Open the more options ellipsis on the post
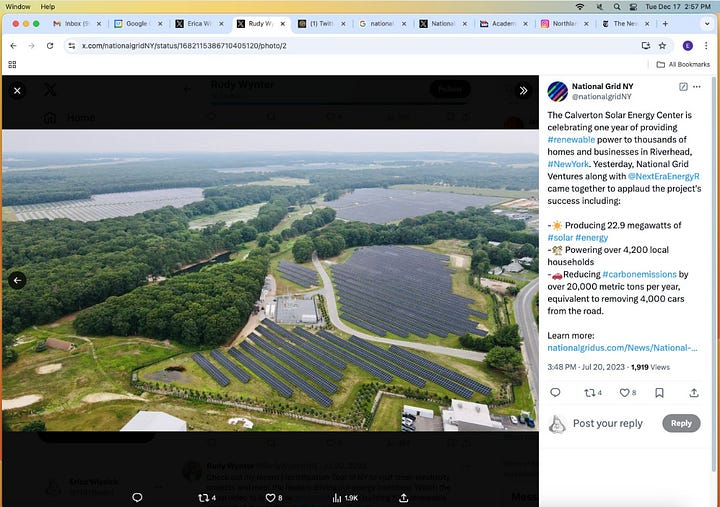This screenshot has height=507, width=720. pos(697,87)
